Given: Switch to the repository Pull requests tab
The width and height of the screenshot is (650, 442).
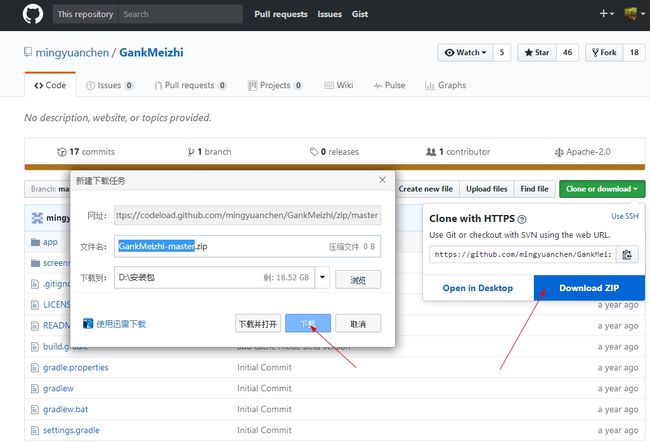Looking at the screenshot, I should 190,85.
